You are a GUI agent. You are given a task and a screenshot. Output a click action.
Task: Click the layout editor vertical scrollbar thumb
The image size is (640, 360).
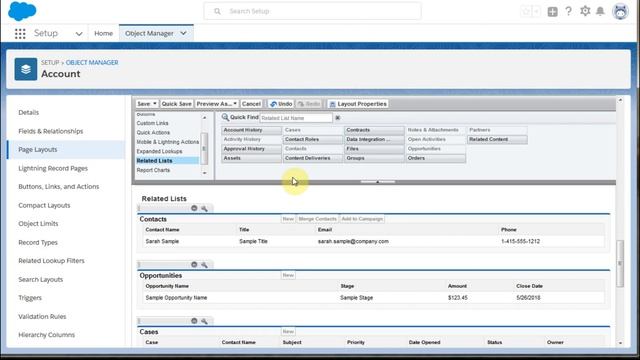(x=620, y=264)
